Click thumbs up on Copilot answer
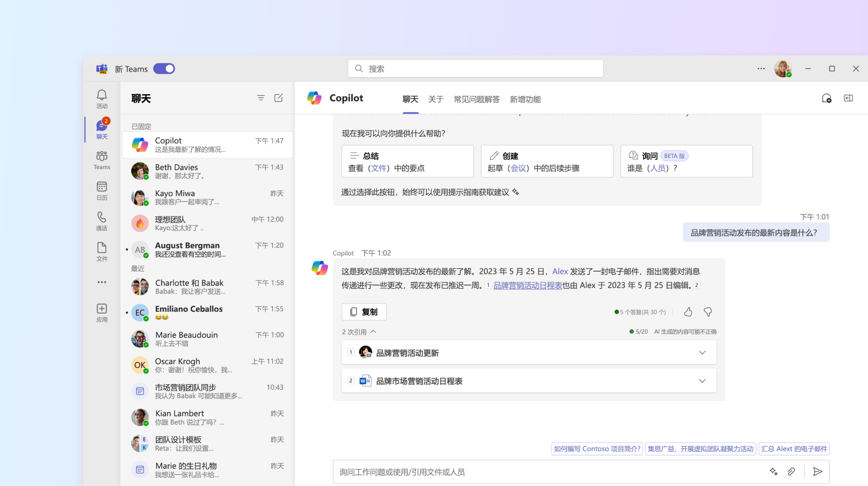The image size is (868, 486). click(688, 312)
